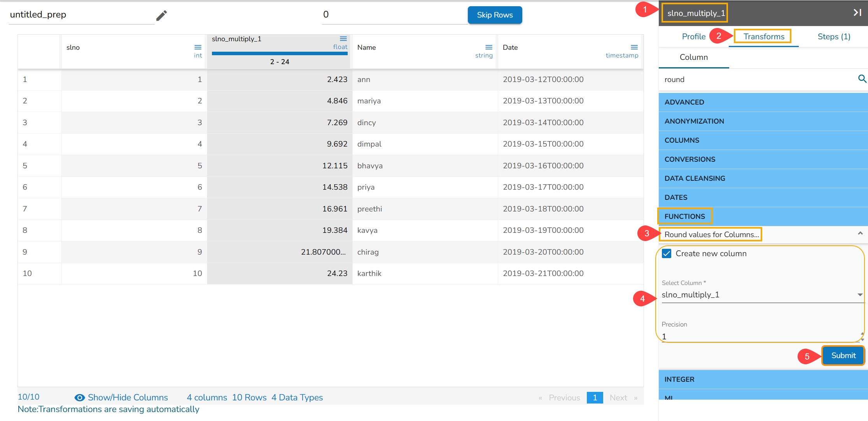The width and height of the screenshot is (868, 421).
Task: Open slno_multiply_1 column hamburger menu icon
Action: coord(343,38)
